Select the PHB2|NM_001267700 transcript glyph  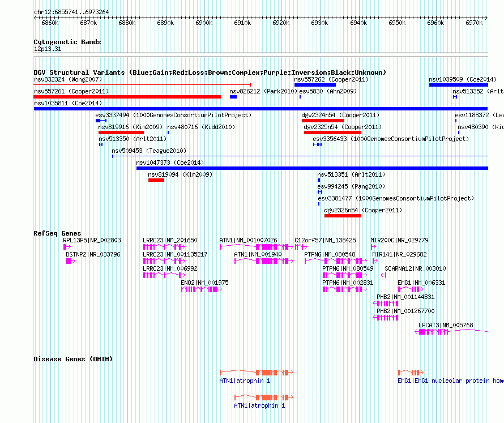(386, 318)
